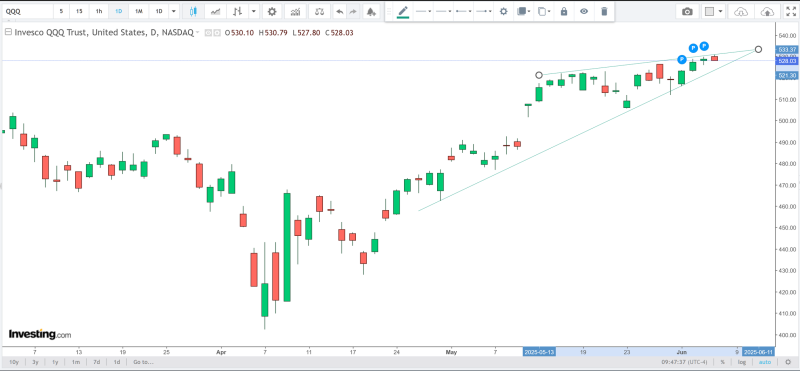Switch to the area chart style icon
800x371 pixels.
(216, 11)
